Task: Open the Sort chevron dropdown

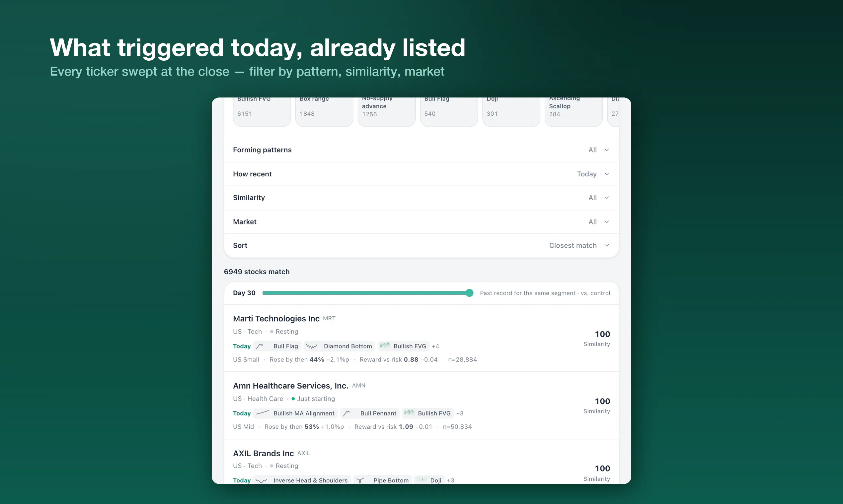Action: (x=607, y=246)
